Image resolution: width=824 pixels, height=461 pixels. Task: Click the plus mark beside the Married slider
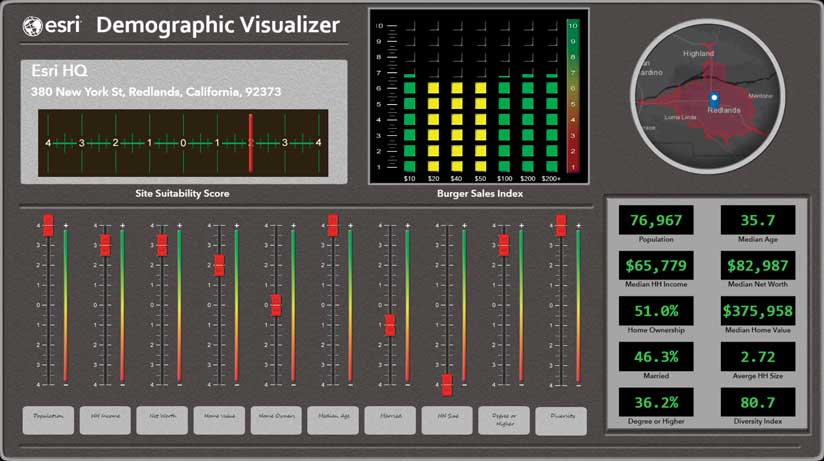tap(407, 226)
